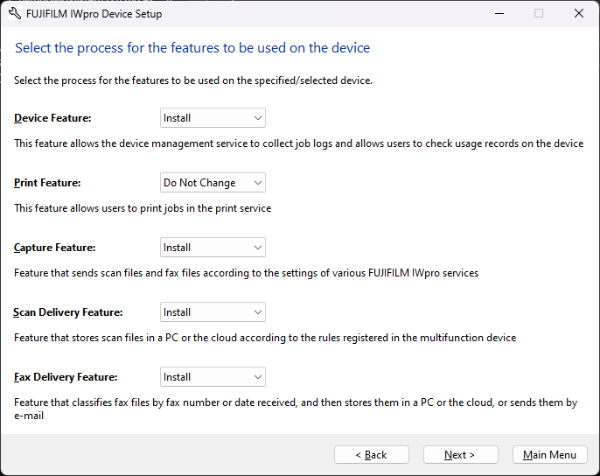Click the 'job logs' device feature description

299,143
